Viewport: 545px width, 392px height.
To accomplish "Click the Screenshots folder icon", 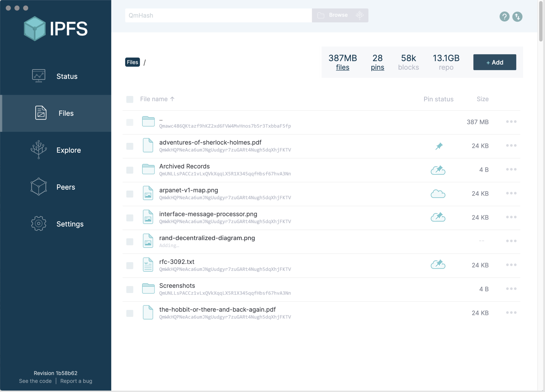I will pyautogui.click(x=148, y=288).
